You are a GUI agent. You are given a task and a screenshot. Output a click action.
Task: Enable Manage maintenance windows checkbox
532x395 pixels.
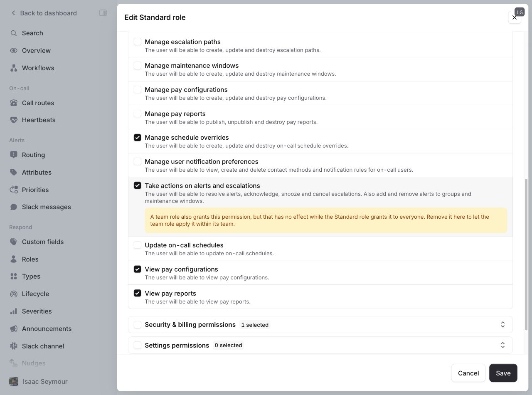click(138, 66)
